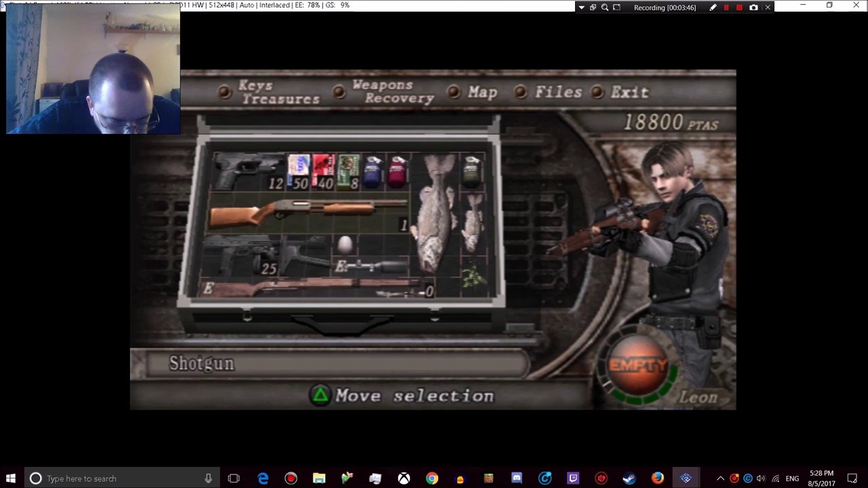The height and width of the screenshot is (488, 868).
Task: Click the recorder window-mode icon
Action: (593, 7)
